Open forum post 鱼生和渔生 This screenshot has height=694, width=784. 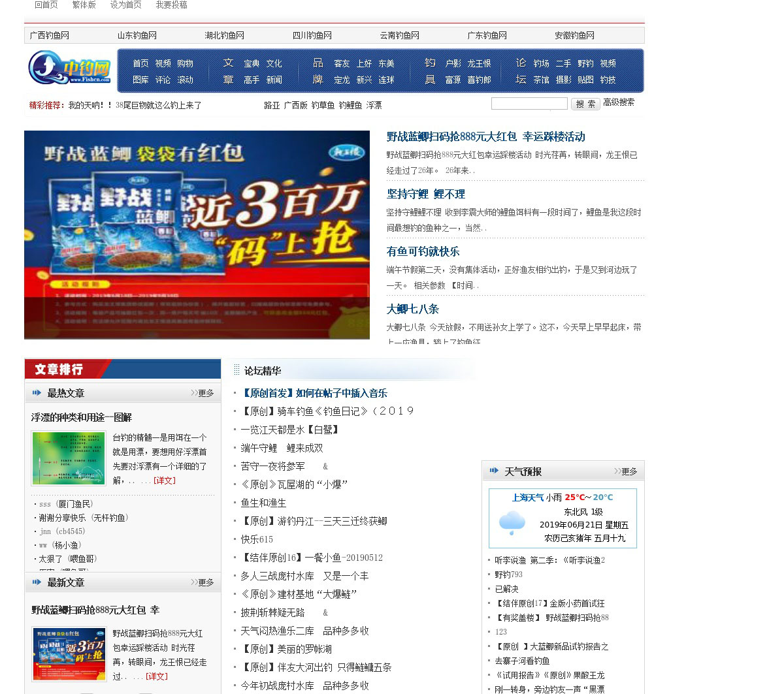click(x=263, y=503)
